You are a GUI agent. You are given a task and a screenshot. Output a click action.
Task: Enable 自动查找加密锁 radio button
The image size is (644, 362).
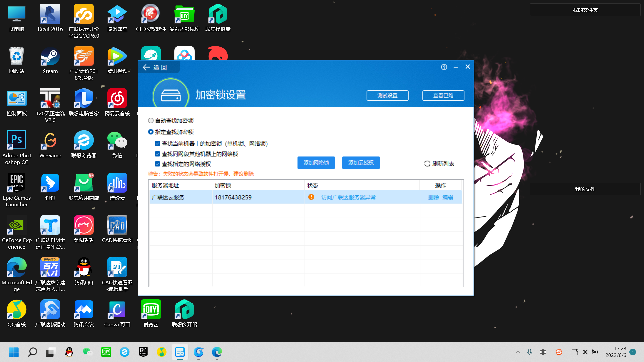(x=151, y=120)
